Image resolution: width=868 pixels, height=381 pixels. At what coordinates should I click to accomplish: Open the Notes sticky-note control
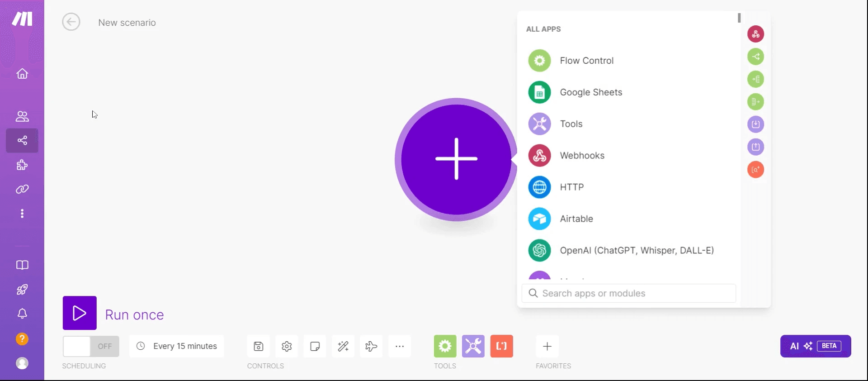click(x=315, y=346)
